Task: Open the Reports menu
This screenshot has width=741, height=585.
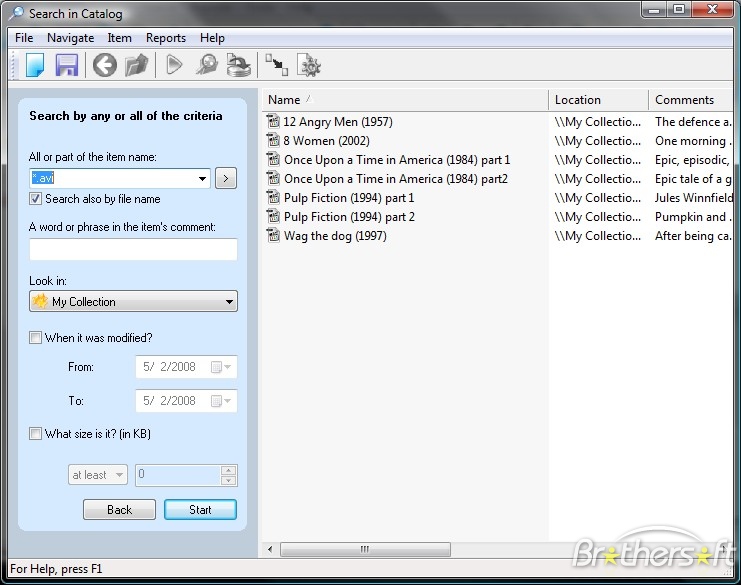Action: [x=166, y=38]
